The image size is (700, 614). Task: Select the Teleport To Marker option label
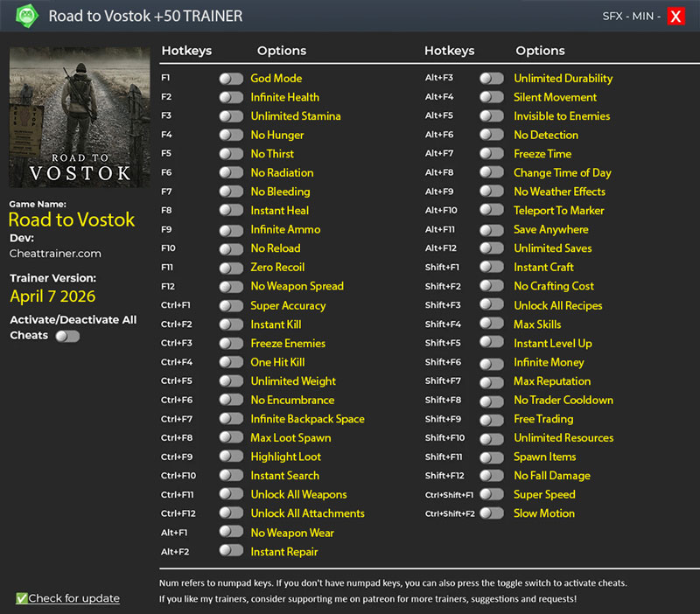coord(559,211)
